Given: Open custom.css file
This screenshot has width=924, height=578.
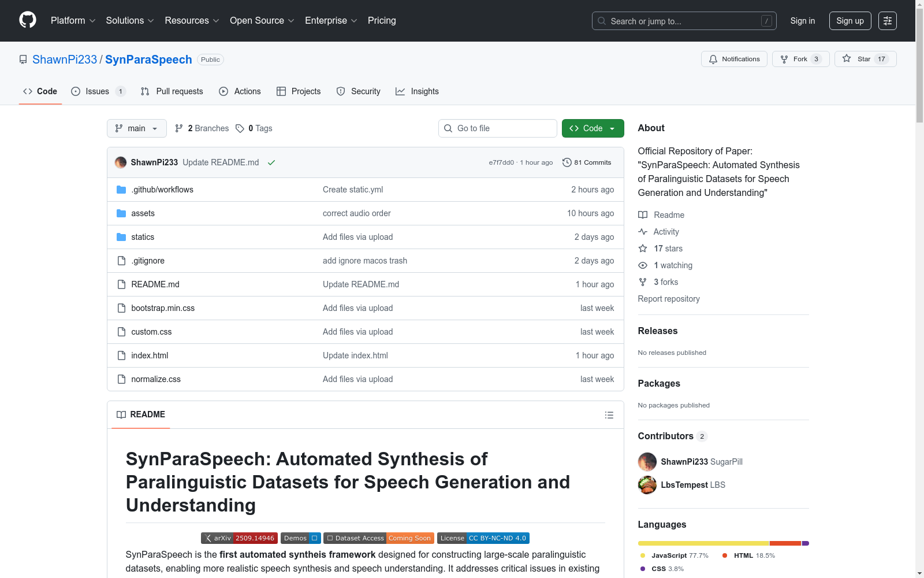Looking at the screenshot, I should tap(151, 332).
